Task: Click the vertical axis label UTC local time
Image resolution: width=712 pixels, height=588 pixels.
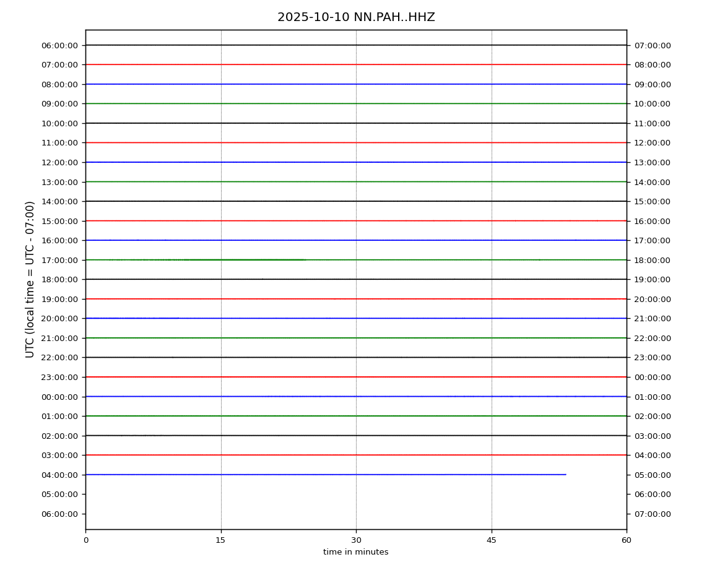Action: click(x=30, y=279)
